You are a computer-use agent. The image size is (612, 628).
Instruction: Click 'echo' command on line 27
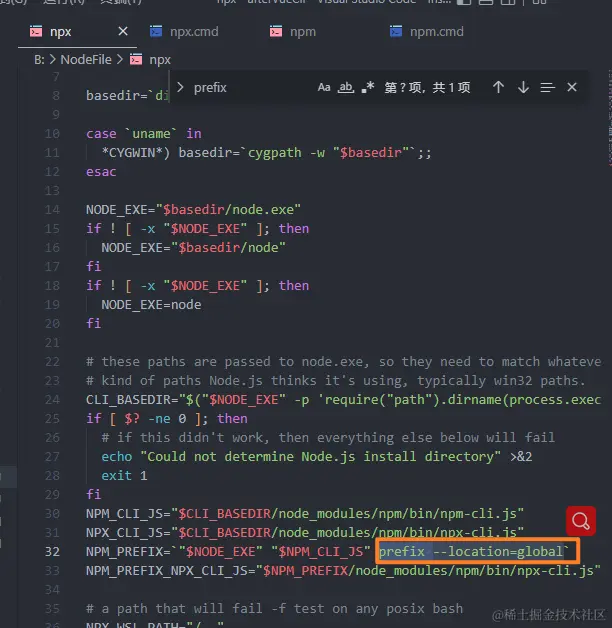(117, 457)
